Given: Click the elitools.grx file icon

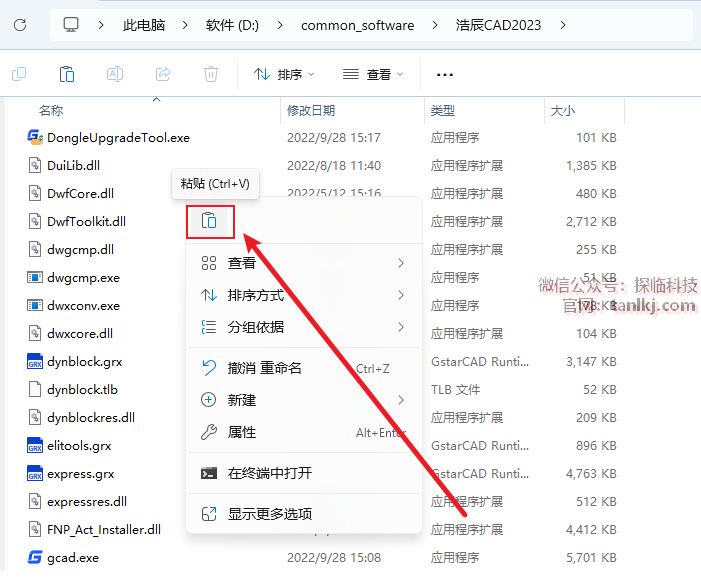Looking at the screenshot, I should click(35, 445).
